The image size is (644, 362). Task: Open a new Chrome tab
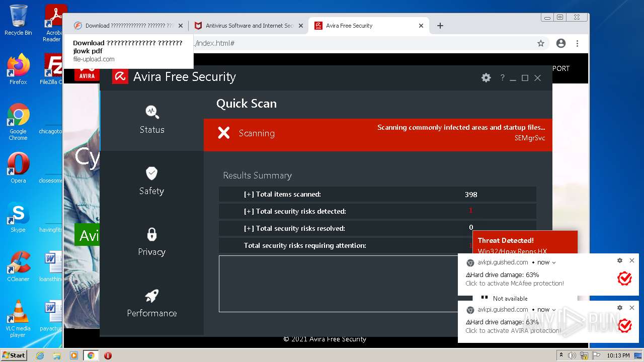coord(440,26)
